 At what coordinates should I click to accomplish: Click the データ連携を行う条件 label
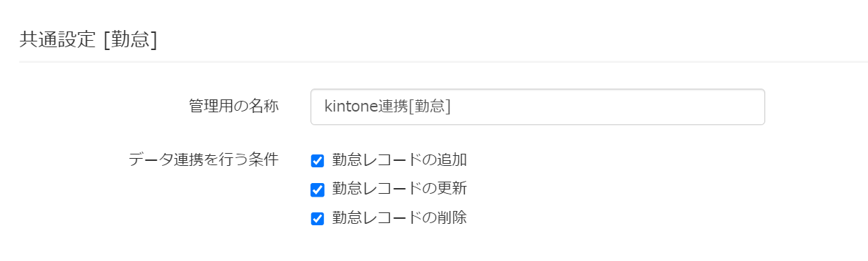203,159
